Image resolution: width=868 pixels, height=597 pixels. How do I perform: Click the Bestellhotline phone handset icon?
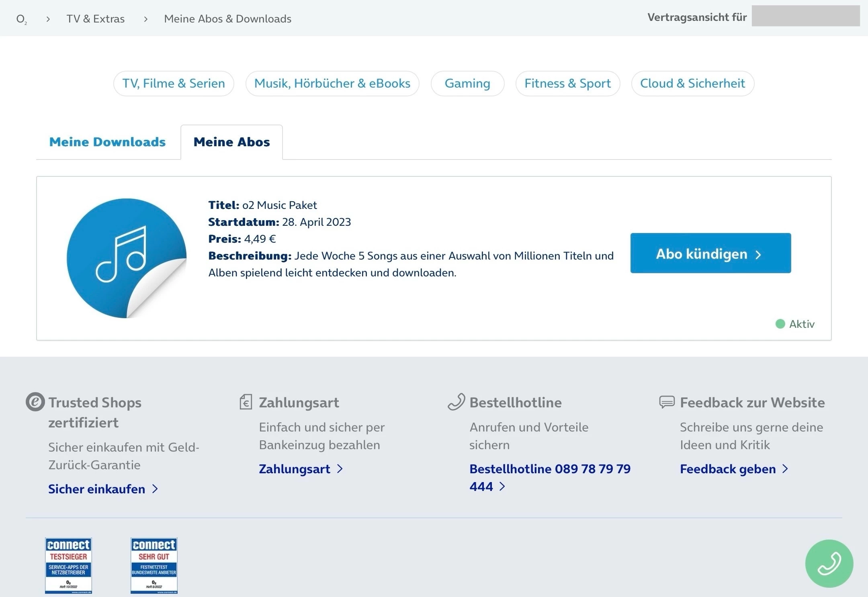pos(457,402)
